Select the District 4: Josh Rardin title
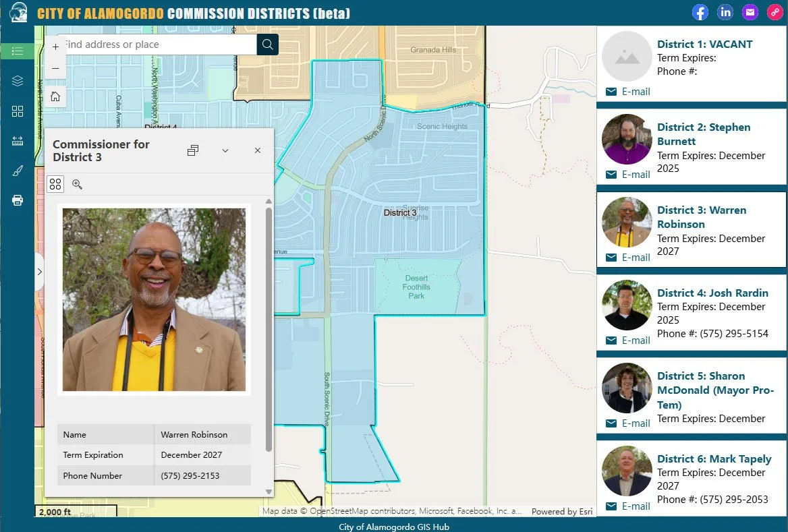Viewport: 788px width, 532px height. 712,293
